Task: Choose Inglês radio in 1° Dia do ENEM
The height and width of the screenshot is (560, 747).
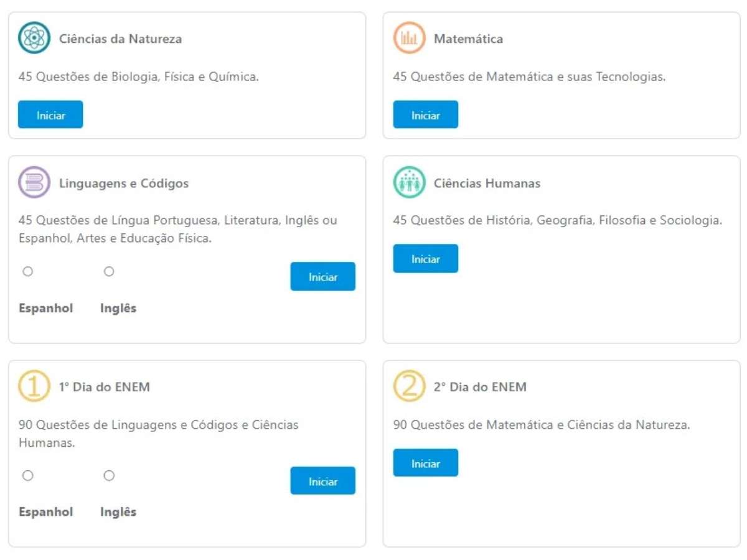Action: pyautogui.click(x=109, y=475)
